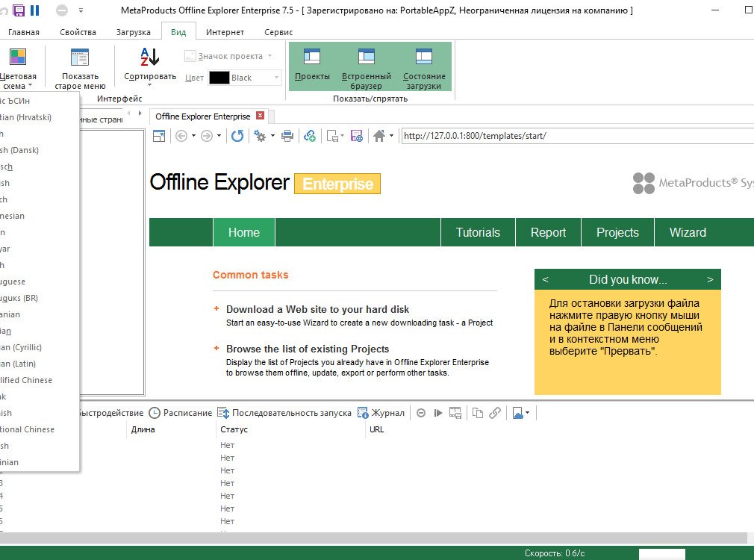Select Simplified Chinese in language list
754x560 pixels.
[40, 380]
